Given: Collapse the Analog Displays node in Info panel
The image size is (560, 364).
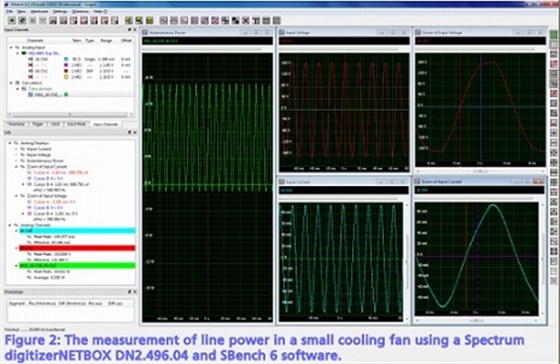Looking at the screenshot, I should pyautogui.click(x=10, y=143).
